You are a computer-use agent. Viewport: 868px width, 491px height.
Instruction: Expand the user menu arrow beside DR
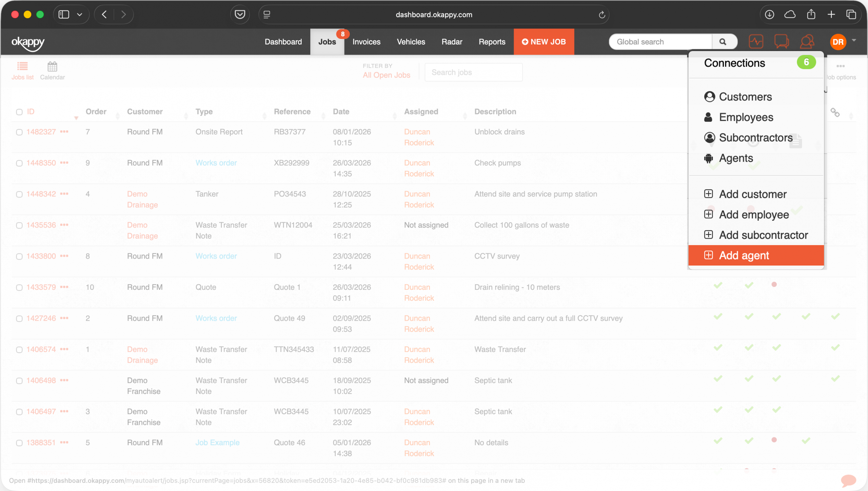(x=854, y=40)
